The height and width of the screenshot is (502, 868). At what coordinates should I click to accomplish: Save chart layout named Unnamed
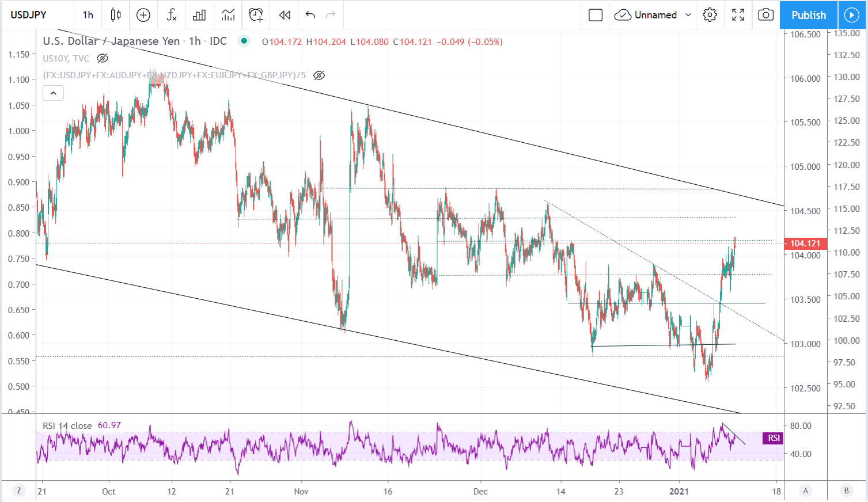point(646,15)
